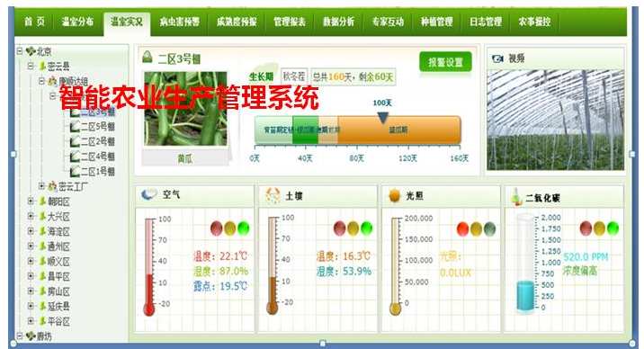Click the 二区1号棚 greenhouse icon
644x349 pixels.
[75, 171]
